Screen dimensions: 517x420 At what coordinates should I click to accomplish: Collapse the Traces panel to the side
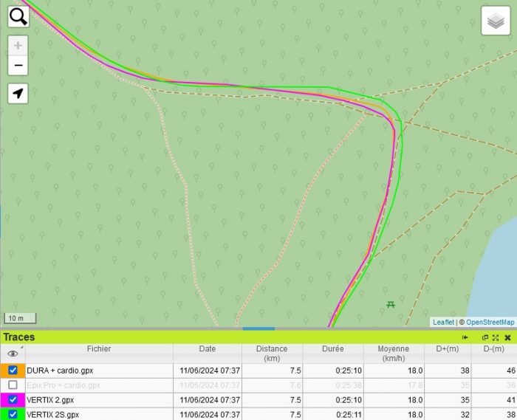(x=465, y=337)
